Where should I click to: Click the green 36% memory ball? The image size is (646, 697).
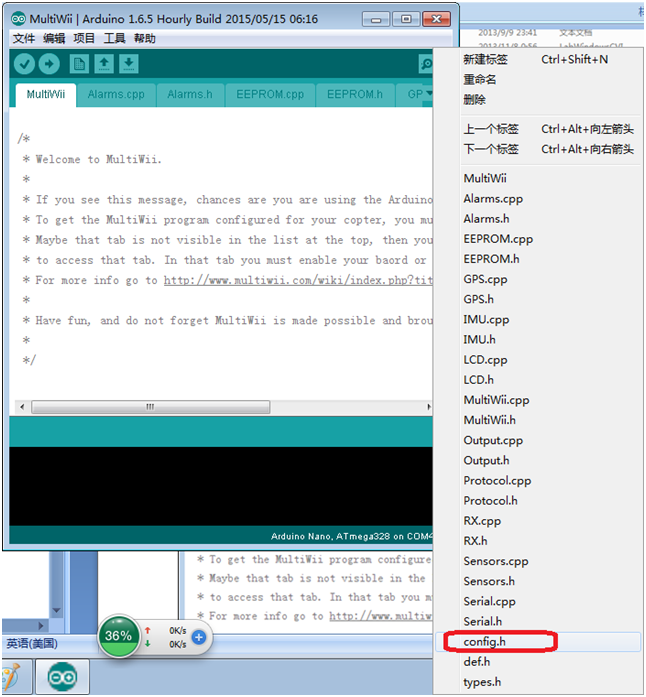[118, 636]
